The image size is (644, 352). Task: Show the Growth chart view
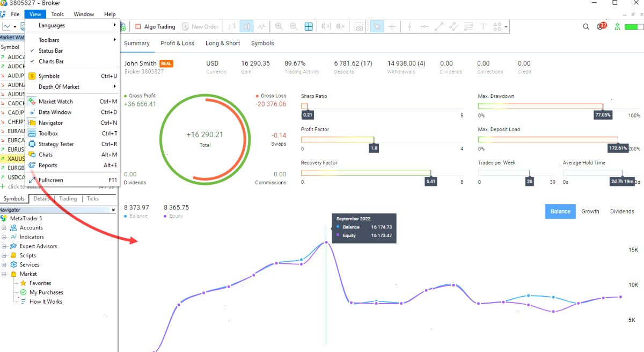pos(590,211)
